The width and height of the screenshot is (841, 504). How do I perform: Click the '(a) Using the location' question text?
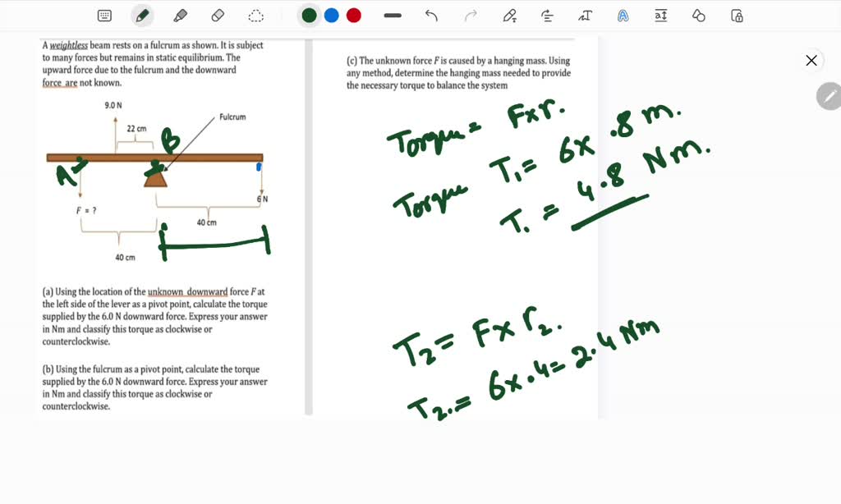coord(154,316)
